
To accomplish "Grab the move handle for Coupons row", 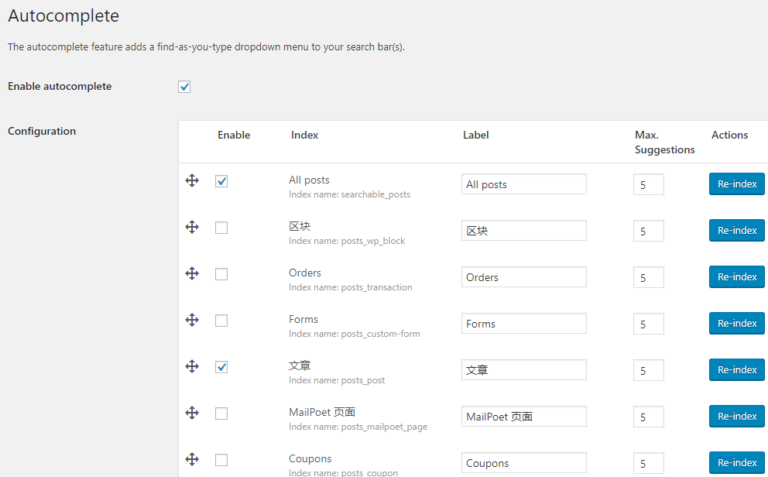I will click(x=192, y=459).
